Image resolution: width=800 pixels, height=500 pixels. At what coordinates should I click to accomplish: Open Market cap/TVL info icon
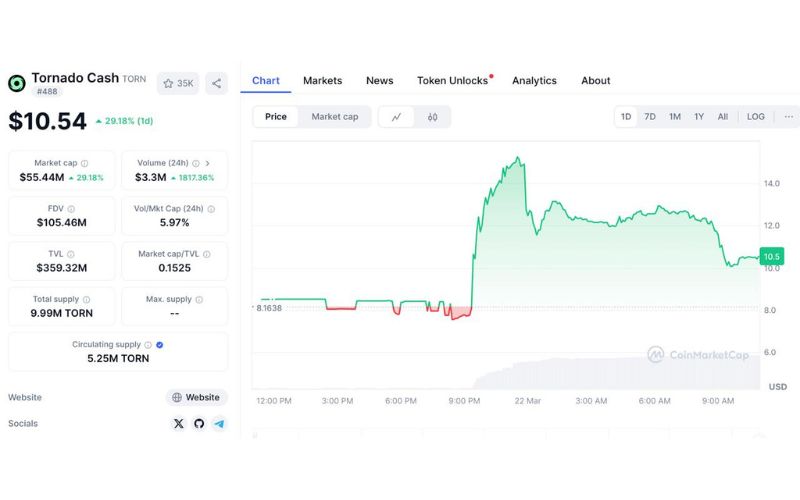pos(207,254)
